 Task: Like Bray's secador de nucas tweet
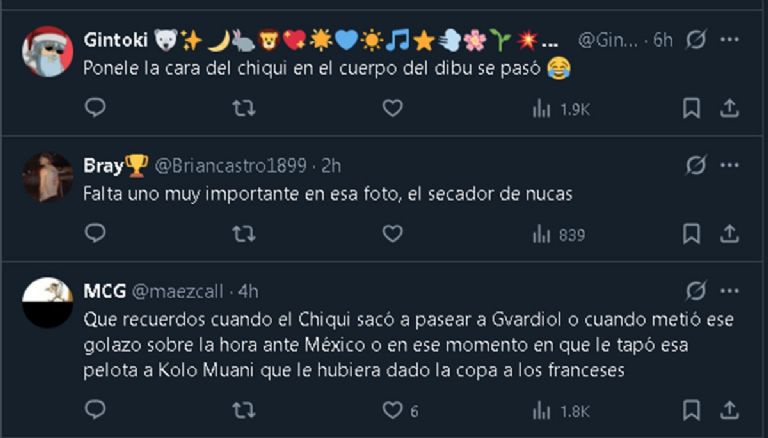pyautogui.click(x=393, y=234)
